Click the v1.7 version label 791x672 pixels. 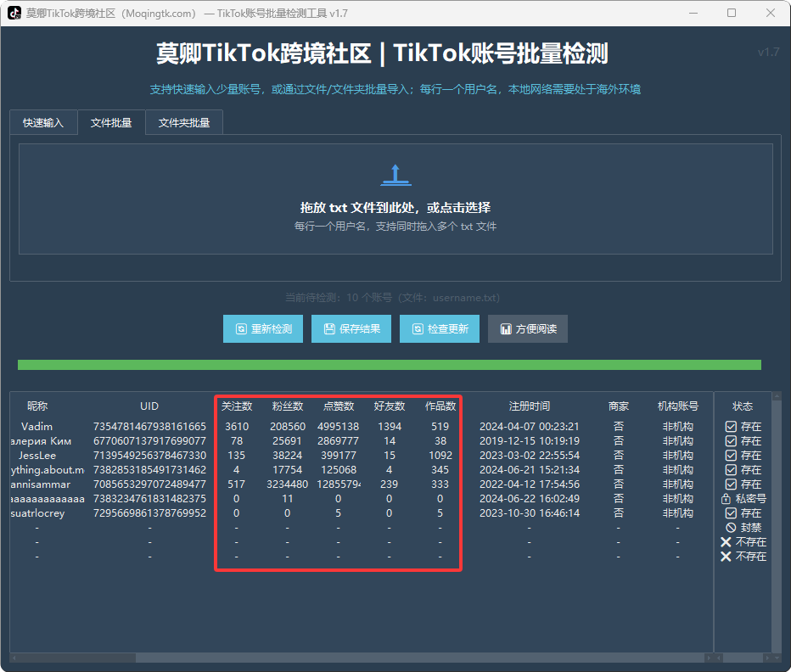pyautogui.click(x=768, y=52)
